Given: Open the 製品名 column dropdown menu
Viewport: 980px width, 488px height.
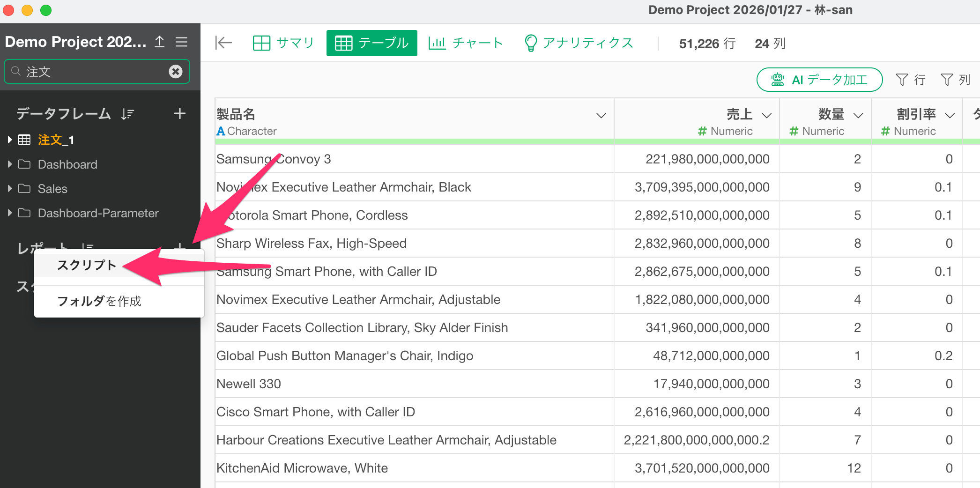Looking at the screenshot, I should (601, 115).
